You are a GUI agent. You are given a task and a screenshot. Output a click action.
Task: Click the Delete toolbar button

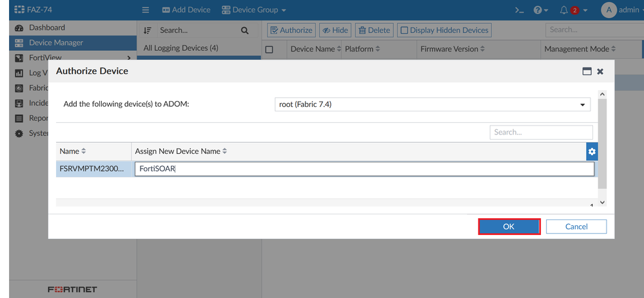(374, 30)
